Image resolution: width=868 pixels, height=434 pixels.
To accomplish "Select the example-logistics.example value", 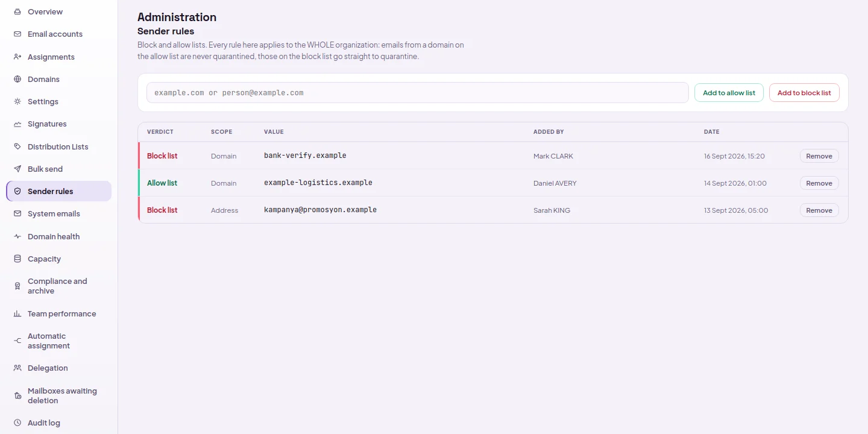I will [x=318, y=183].
